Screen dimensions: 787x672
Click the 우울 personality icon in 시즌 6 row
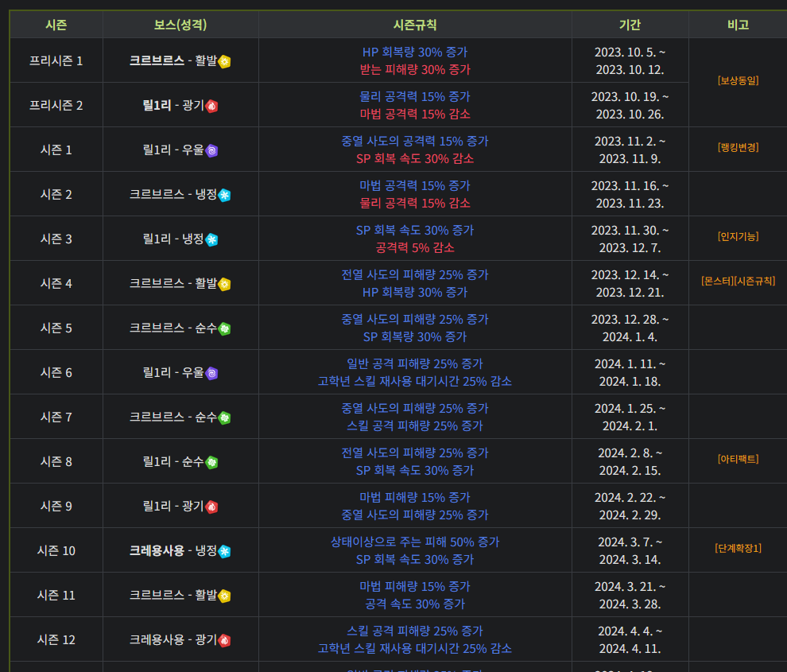[211, 374]
